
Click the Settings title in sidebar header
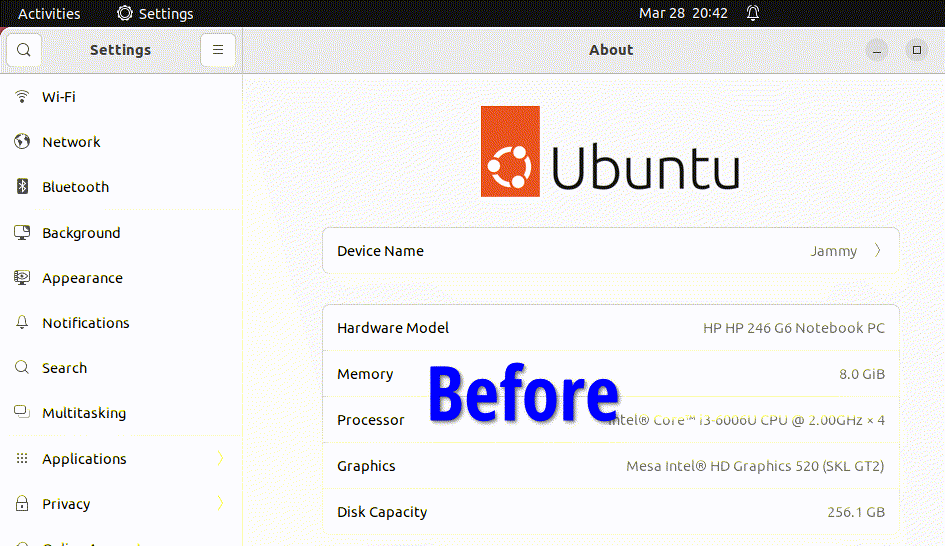point(121,50)
